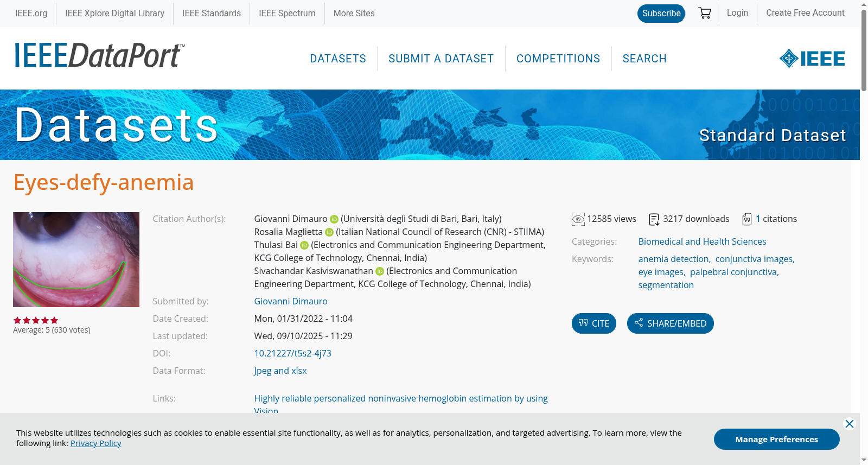Open the Datasets menu
868x465 pixels.
tap(338, 59)
